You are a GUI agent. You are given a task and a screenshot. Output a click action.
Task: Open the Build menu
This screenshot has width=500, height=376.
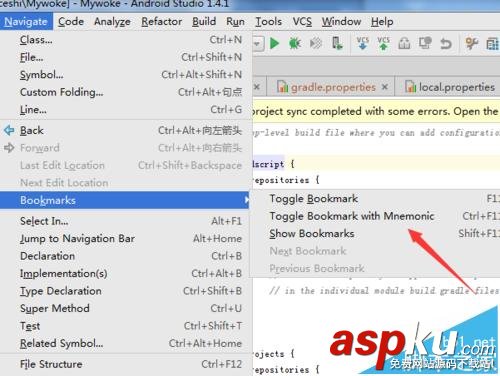tap(204, 22)
